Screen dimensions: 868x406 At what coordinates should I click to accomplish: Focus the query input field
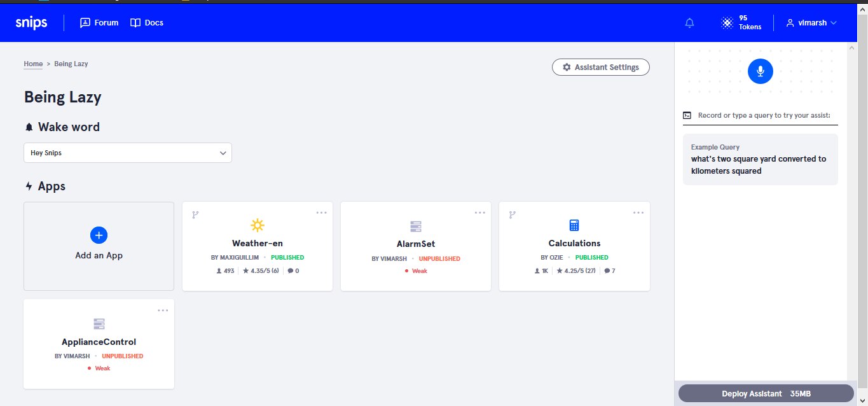tap(764, 115)
